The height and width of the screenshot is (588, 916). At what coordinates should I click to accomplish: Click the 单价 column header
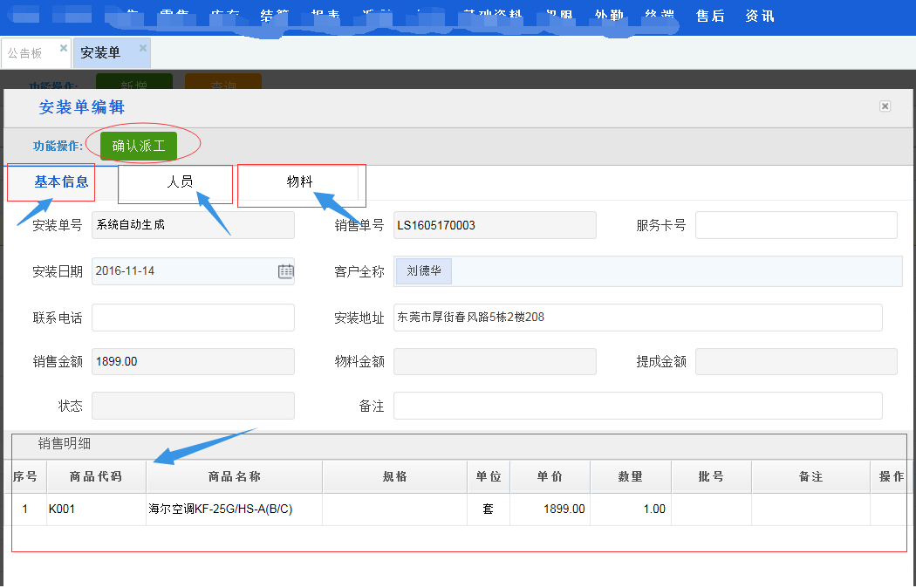pos(550,477)
